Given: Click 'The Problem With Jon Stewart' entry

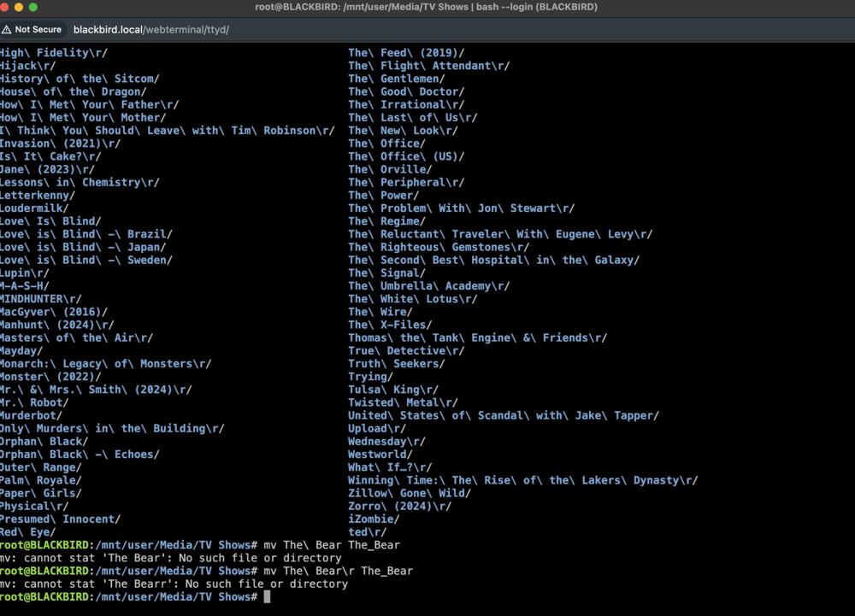Looking at the screenshot, I should 462,208.
